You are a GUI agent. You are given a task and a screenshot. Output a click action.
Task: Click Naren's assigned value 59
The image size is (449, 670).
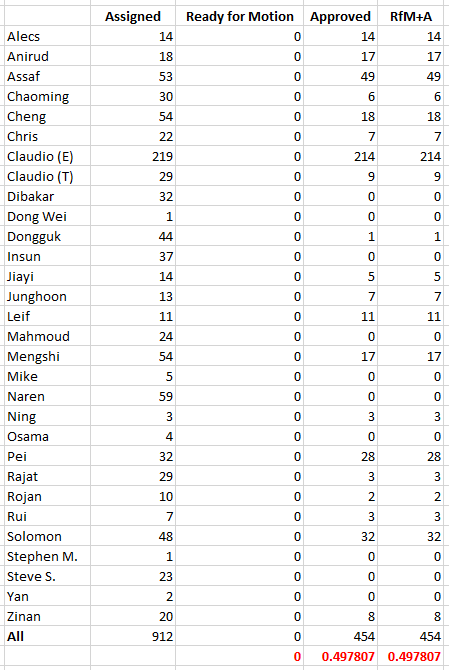pyautogui.click(x=133, y=397)
